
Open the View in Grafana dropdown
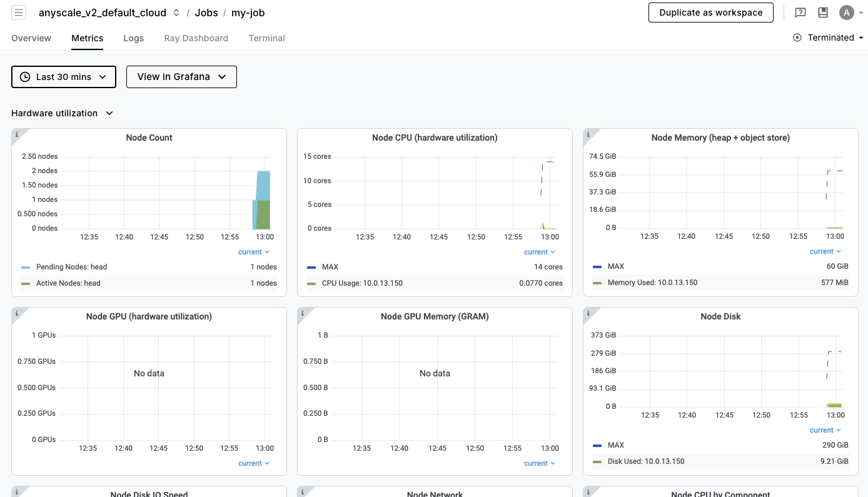coord(181,77)
